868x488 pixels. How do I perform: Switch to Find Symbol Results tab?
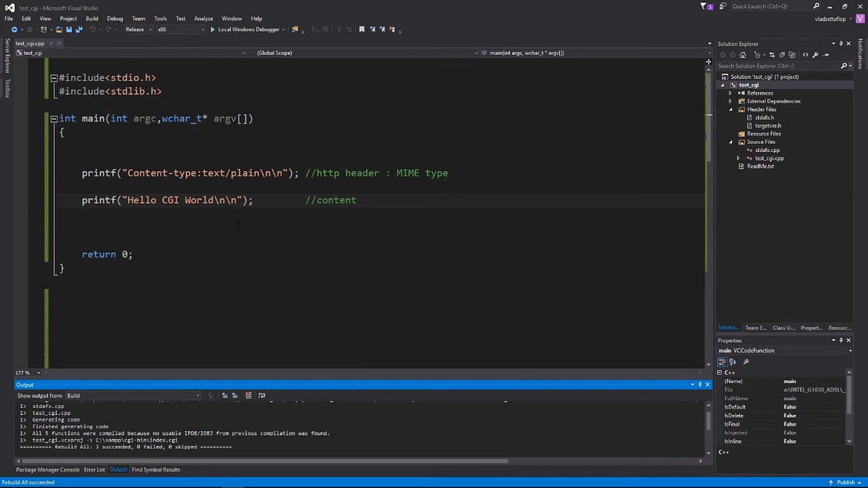click(156, 470)
